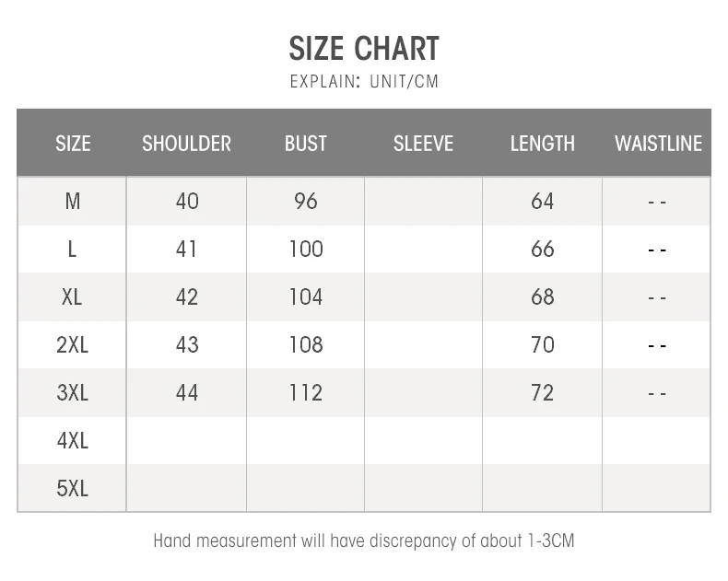
Task: Select the 5XL size row label
Action: (73, 489)
